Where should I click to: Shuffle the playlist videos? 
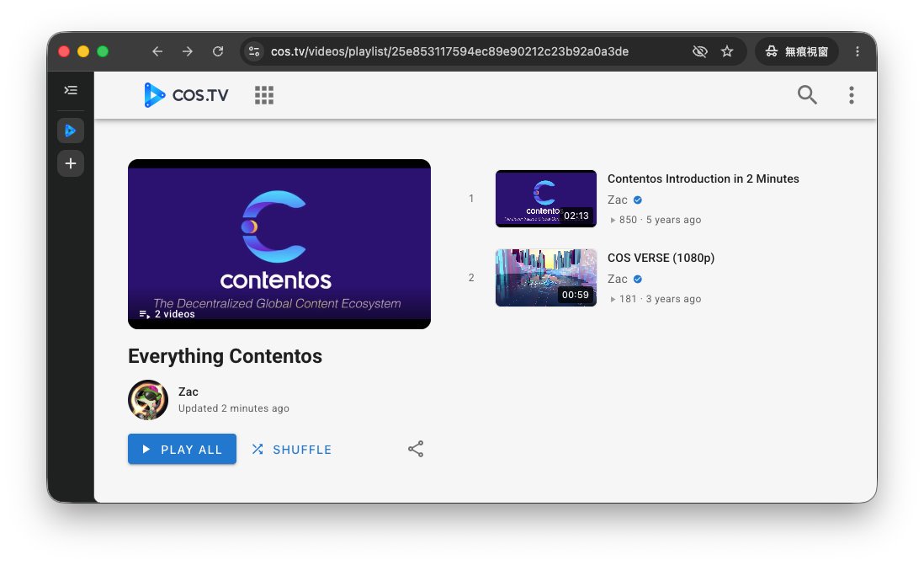[x=292, y=450]
